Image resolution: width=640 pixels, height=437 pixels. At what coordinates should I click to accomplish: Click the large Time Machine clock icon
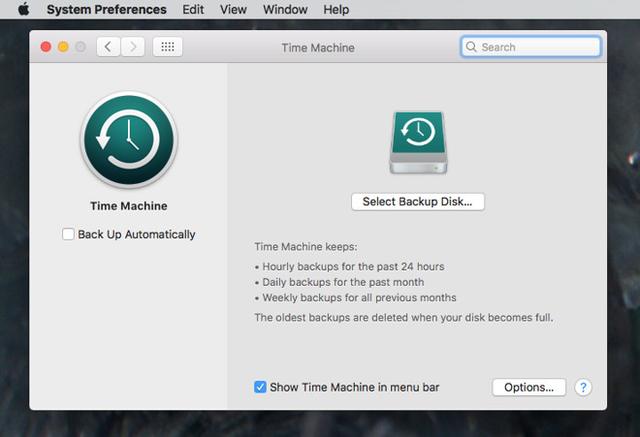[128, 141]
